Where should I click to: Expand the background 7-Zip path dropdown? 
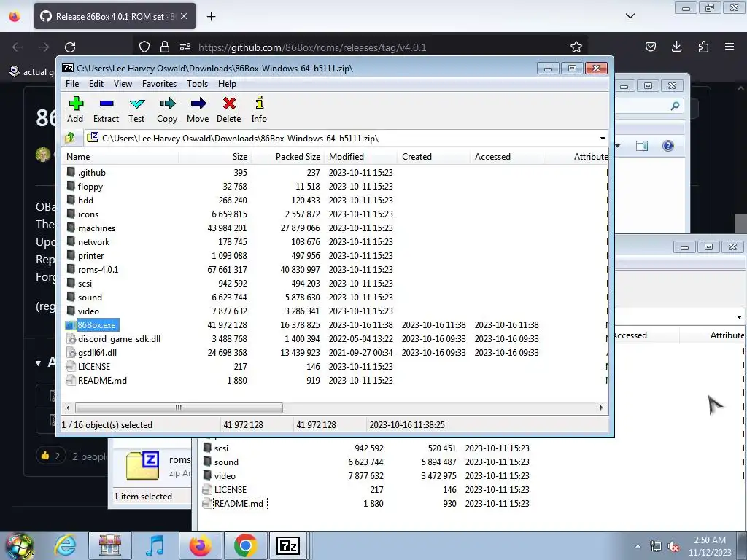(x=739, y=316)
